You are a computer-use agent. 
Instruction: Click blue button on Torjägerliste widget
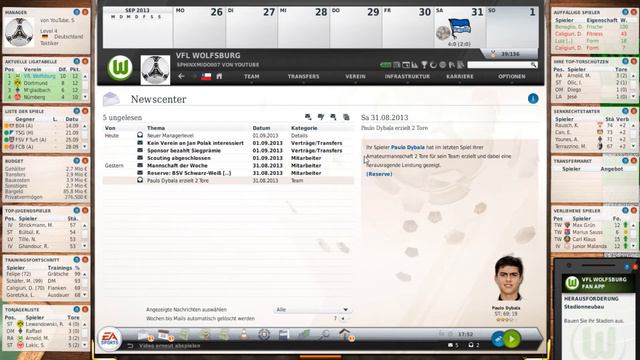point(76,309)
